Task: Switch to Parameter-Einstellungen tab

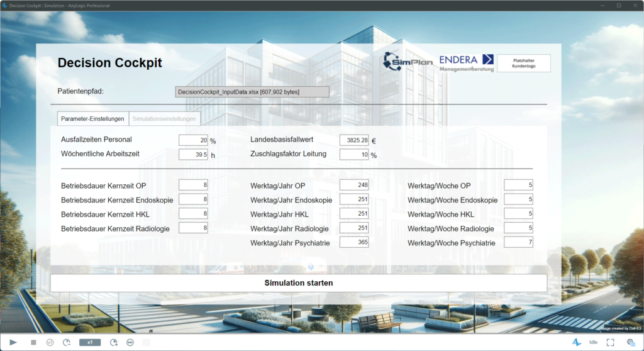Action: pos(93,119)
